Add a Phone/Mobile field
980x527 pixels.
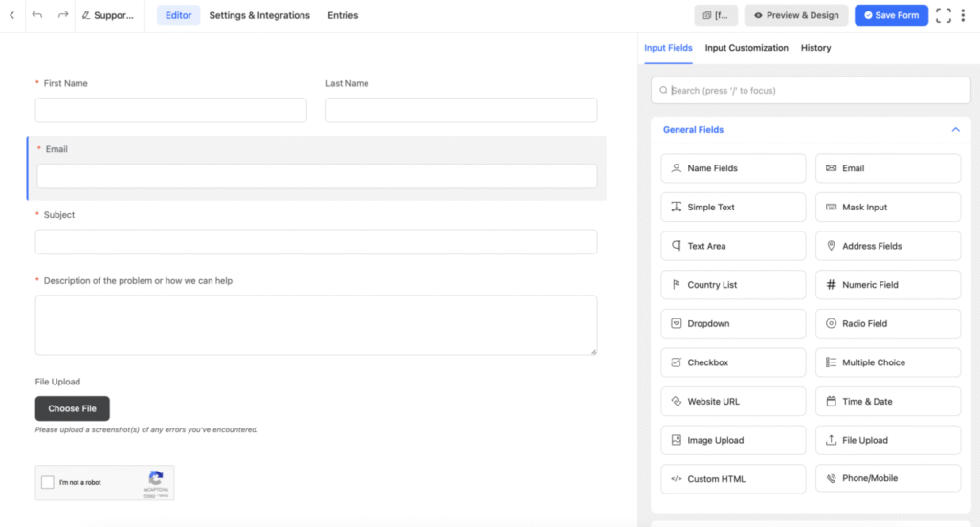pyautogui.click(x=888, y=478)
